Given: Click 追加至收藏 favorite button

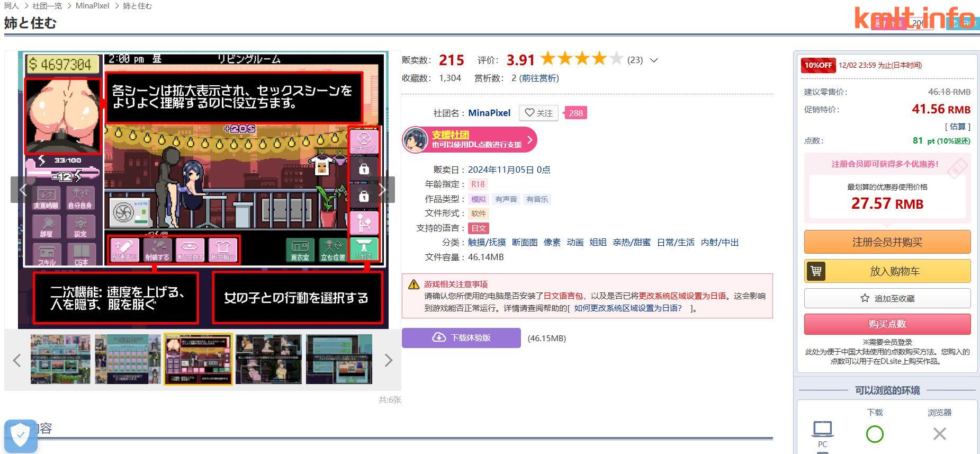Looking at the screenshot, I should point(887,298).
